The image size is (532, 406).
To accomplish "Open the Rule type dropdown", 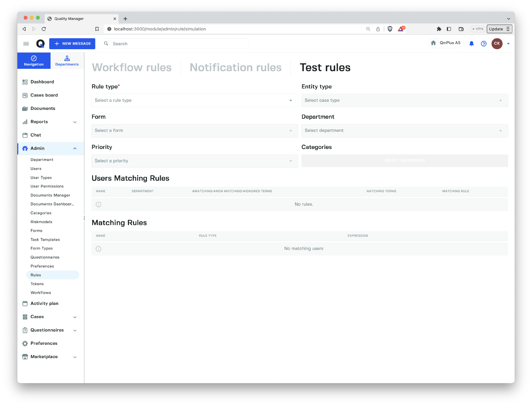I will click(x=195, y=100).
